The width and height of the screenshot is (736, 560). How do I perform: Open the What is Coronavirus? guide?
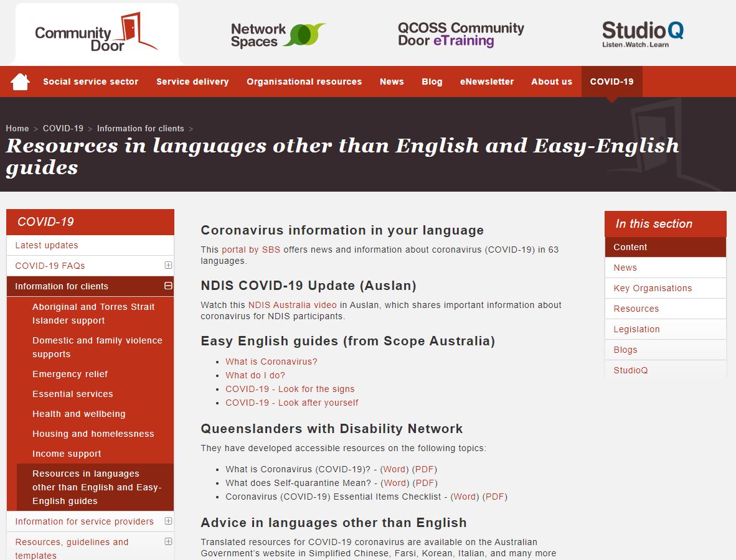point(271,362)
